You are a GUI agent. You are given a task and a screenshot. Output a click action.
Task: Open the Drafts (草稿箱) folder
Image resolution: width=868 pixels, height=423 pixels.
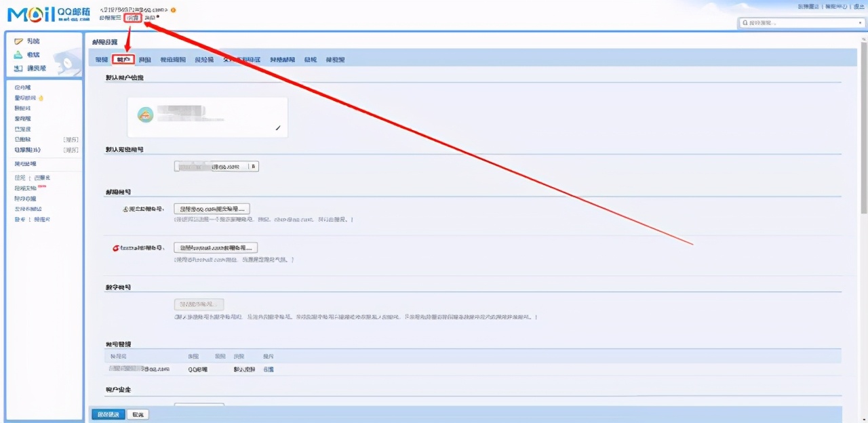tap(22, 119)
